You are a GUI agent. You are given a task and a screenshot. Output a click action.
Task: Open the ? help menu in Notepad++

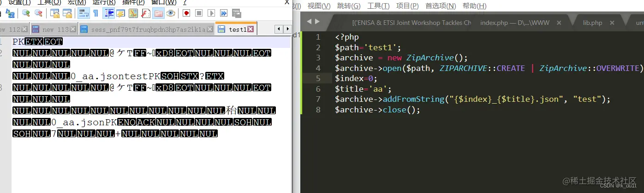185,2
